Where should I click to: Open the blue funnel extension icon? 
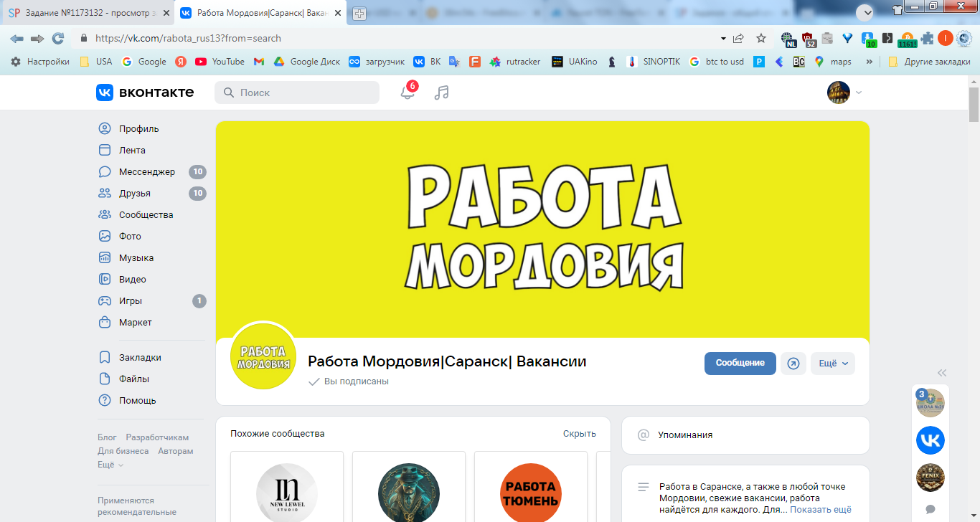pyautogui.click(x=847, y=39)
